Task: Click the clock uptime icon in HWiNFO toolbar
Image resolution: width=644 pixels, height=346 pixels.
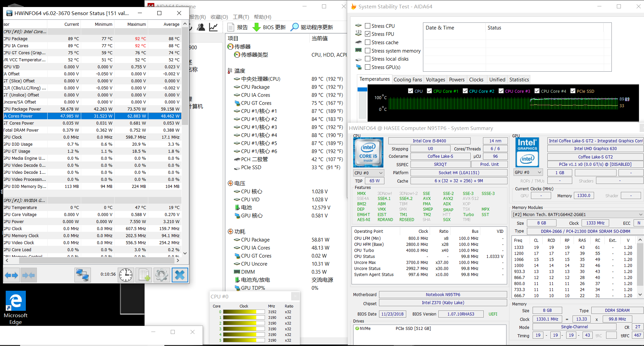Action: pyautogui.click(x=125, y=275)
